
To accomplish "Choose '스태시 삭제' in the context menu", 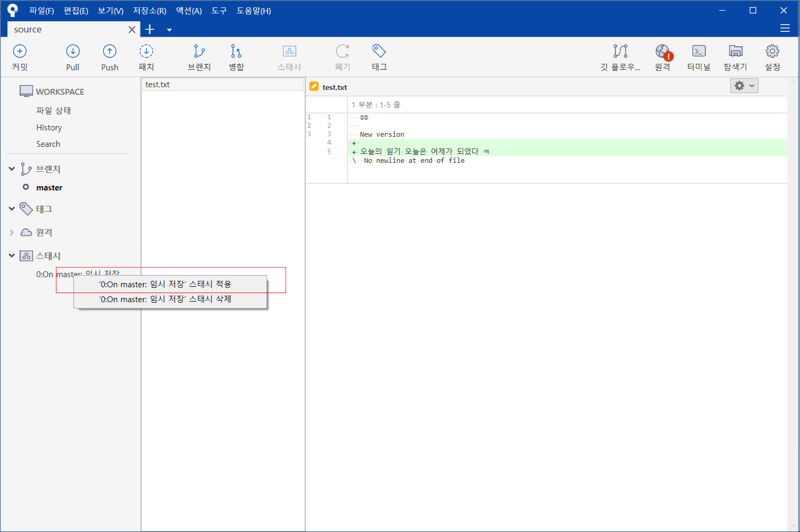I will (170, 299).
